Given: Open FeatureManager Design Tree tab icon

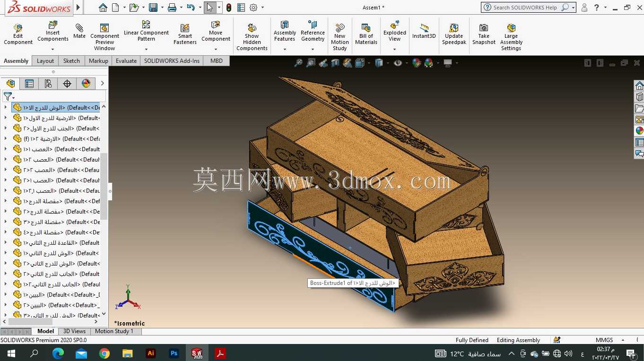Looking at the screenshot, I should 10,84.
